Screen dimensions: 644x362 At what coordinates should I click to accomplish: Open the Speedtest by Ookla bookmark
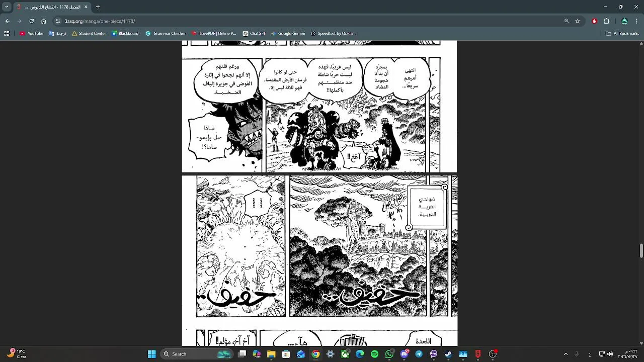click(x=333, y=34)
